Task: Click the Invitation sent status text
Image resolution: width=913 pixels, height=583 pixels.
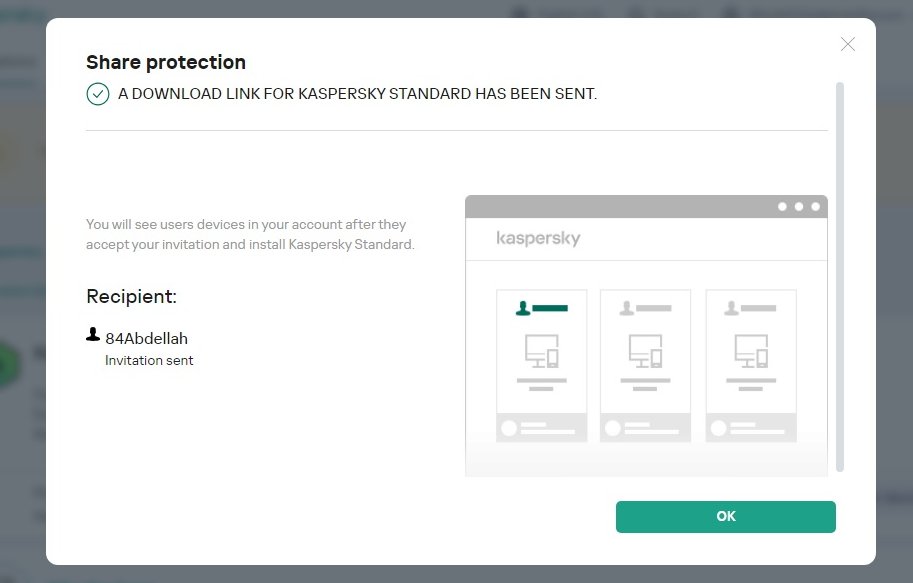Action: (x=149, y=360)
